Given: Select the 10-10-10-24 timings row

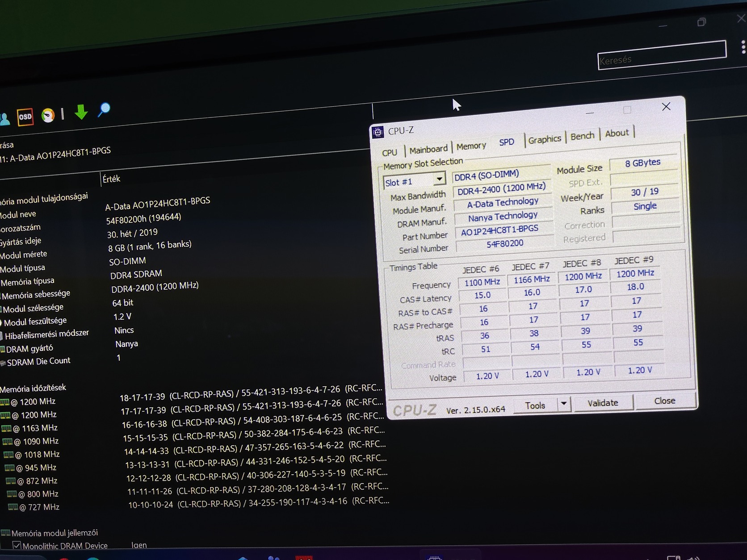Looking at the screenshot, I should click(259, 503).
